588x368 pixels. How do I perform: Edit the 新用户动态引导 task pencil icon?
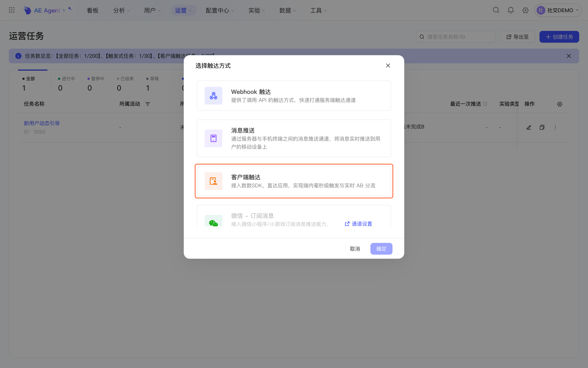(529, 127)
